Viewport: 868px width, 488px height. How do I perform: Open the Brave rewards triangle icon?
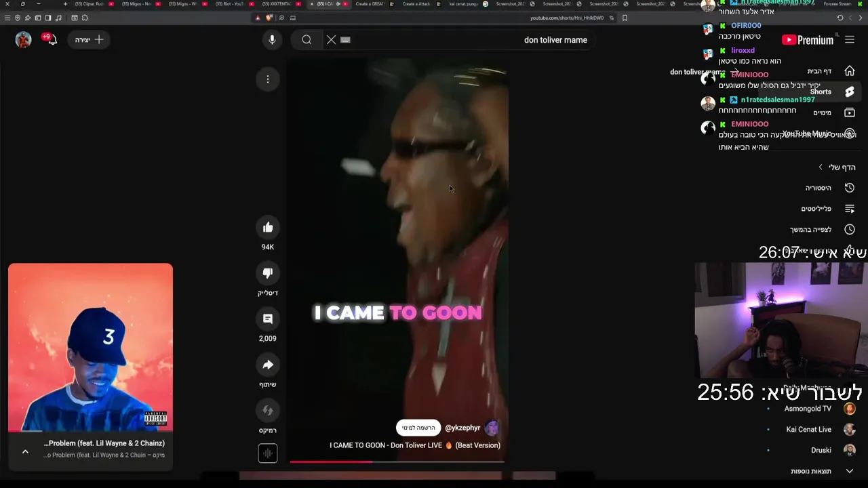258,18
